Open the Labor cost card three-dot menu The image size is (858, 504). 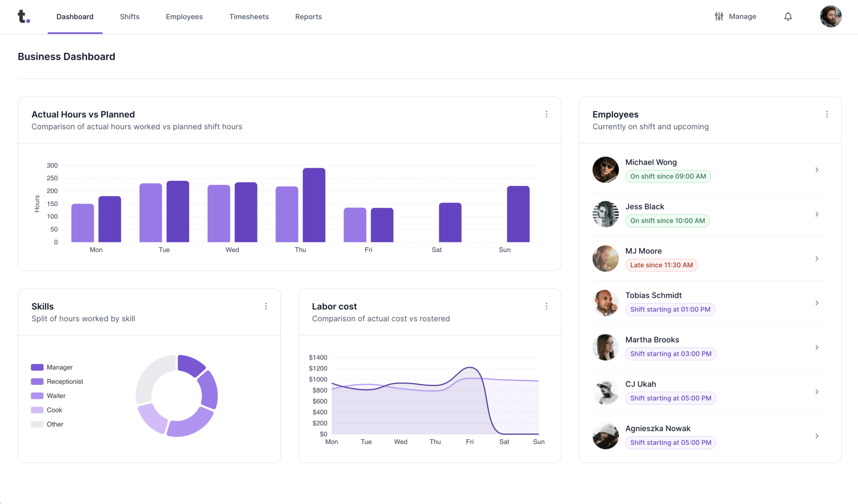pyautogui.click(x=546, y=306)
